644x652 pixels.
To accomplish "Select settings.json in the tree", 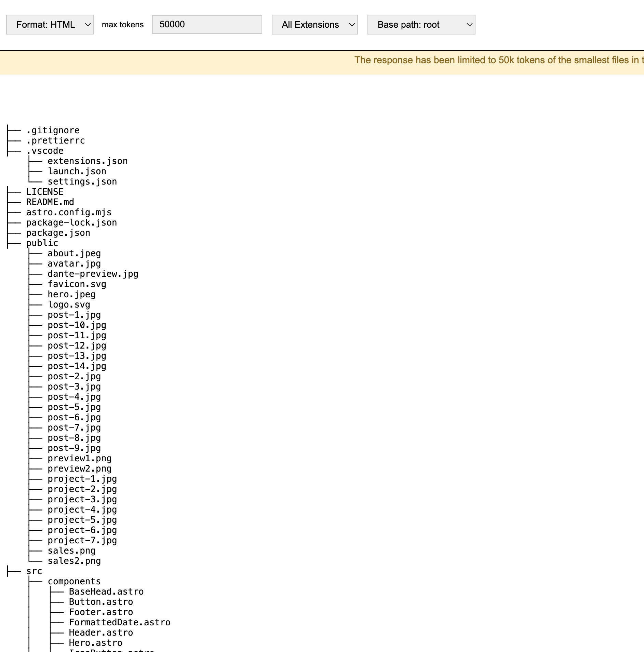I will (82, 181).
